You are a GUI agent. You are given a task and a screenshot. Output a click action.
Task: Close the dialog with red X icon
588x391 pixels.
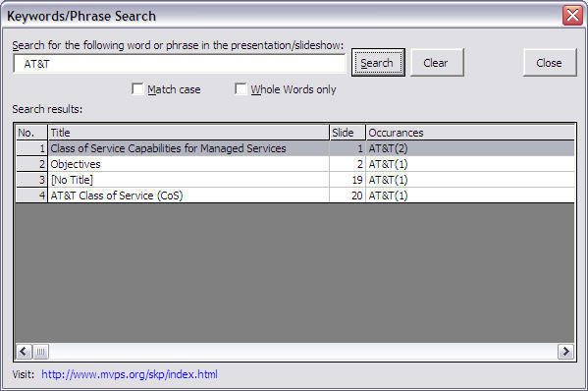point(572,16)
